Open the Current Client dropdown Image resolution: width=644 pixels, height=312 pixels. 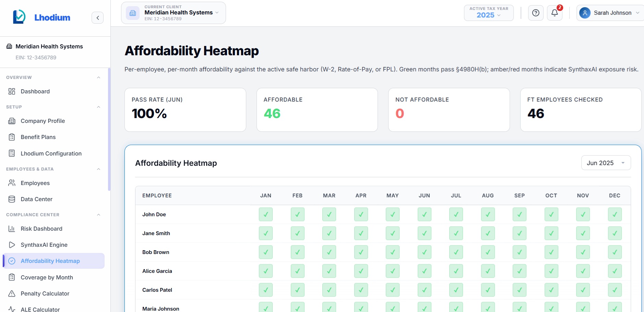click(x=174, y=13)
